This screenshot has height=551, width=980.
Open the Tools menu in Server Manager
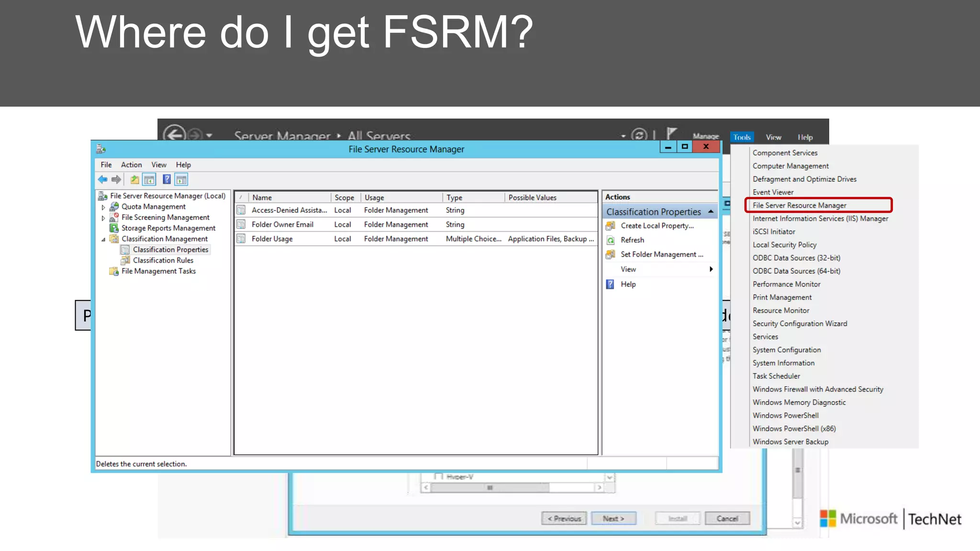tap(742, 137)
